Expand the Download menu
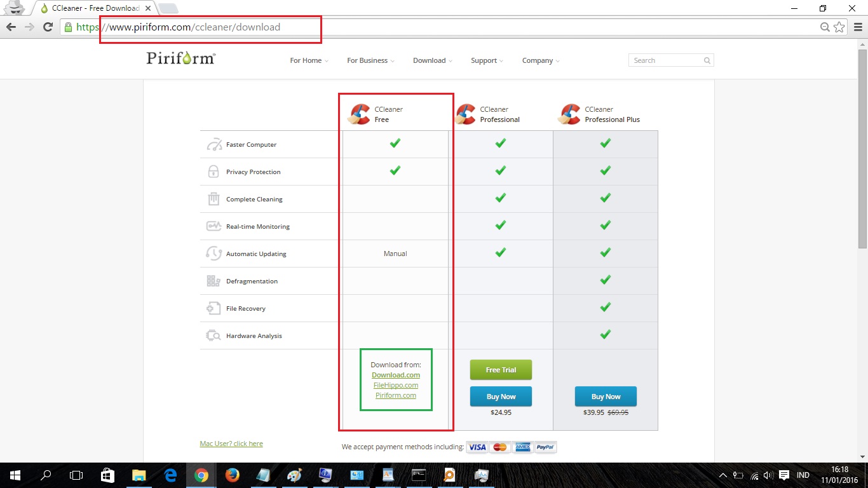Screen dimensions: 868x488 tap(432, 60)
